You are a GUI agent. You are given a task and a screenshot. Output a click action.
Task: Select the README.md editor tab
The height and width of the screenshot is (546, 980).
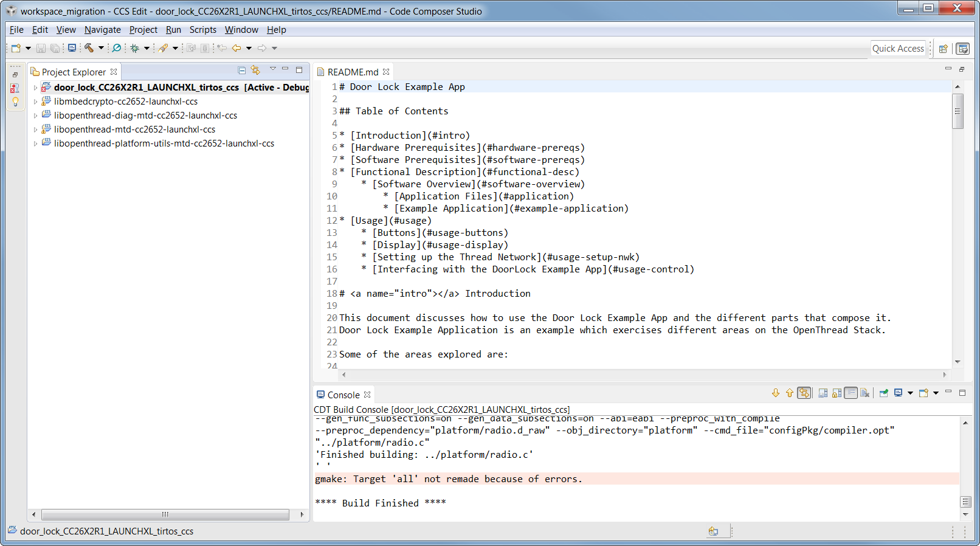(353, 72)
